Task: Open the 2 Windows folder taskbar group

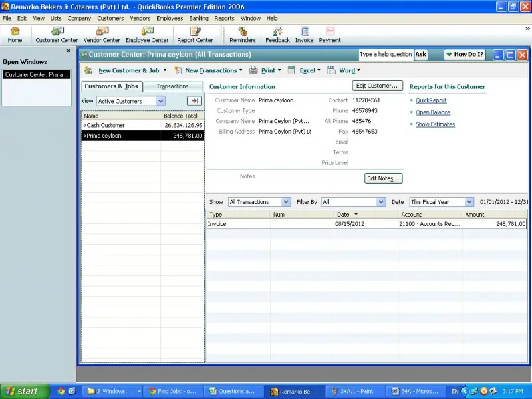Action: tap(112, 392)
